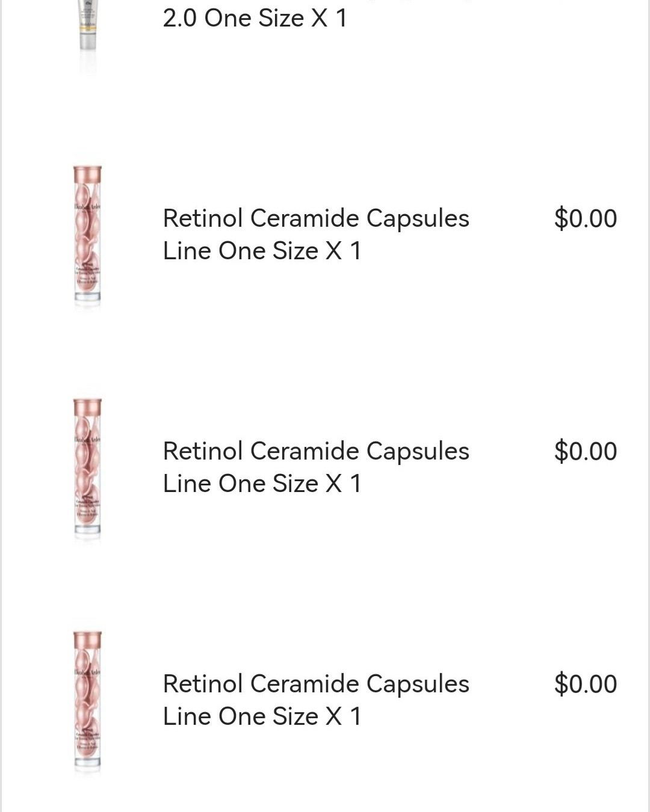View the third Retinol Ceramide Capsules thumbnail

point(87,701)
